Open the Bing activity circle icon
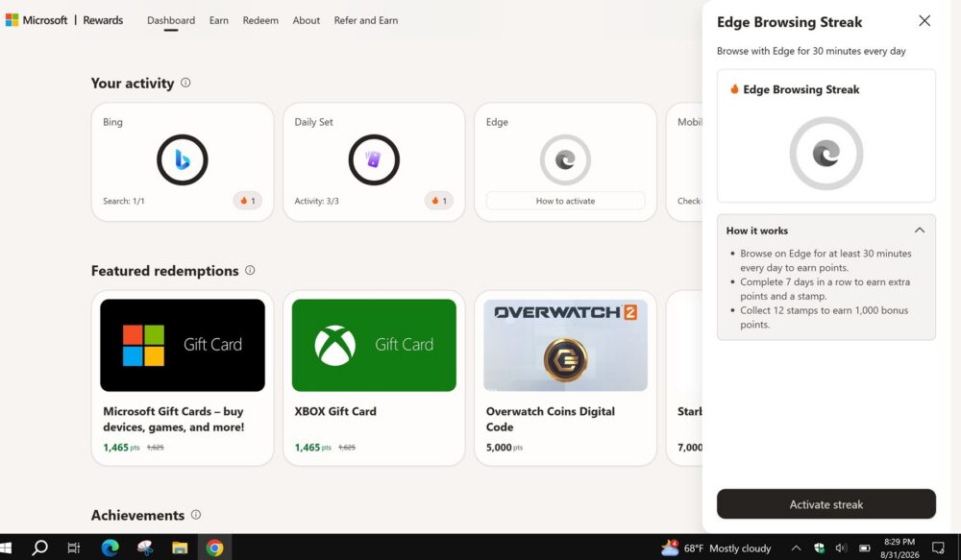 [x=182, y=159]
